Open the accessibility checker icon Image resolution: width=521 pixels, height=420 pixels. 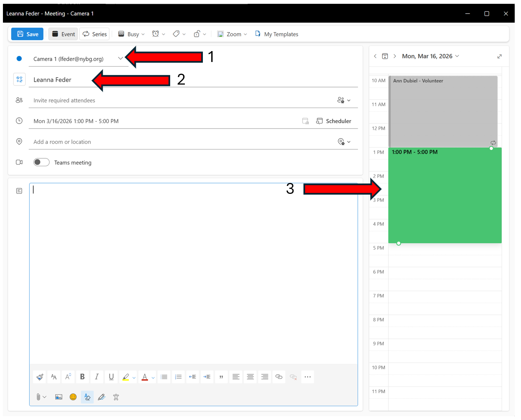coord(116,397)
